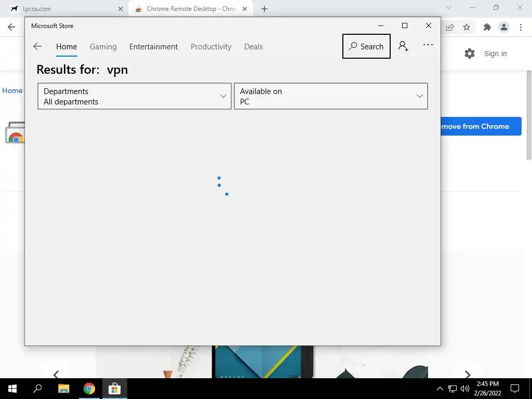Screen dimensions: 532x399
Task: Click the Chrome page vertical scrollbar
Action: coord(529,115)
